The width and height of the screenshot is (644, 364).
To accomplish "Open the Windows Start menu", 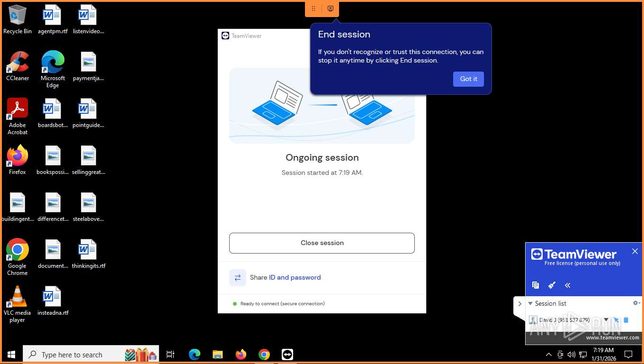I will (x=11, y=355).
